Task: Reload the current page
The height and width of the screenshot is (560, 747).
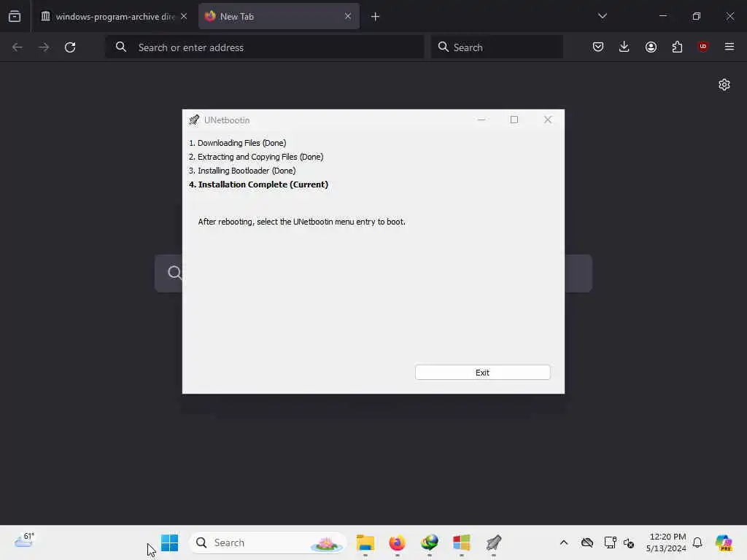Action: (70, 47)
